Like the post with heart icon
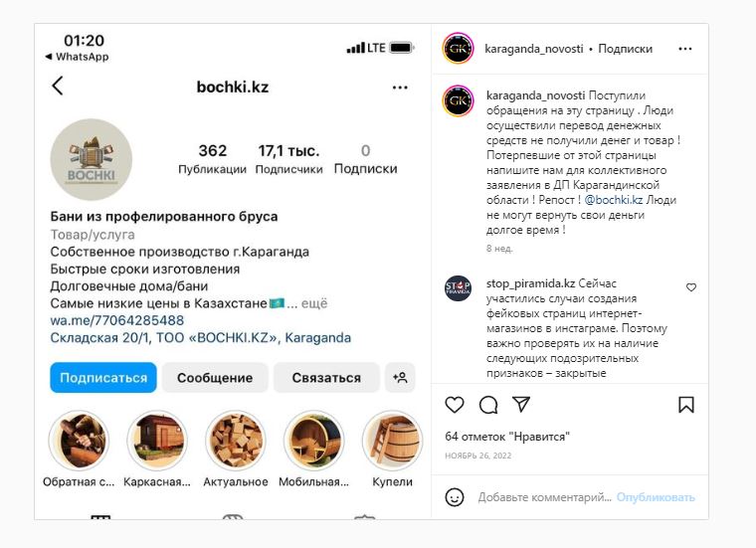Screen dimensions: 756x548 pyautogui.click(x=455, y=405)
